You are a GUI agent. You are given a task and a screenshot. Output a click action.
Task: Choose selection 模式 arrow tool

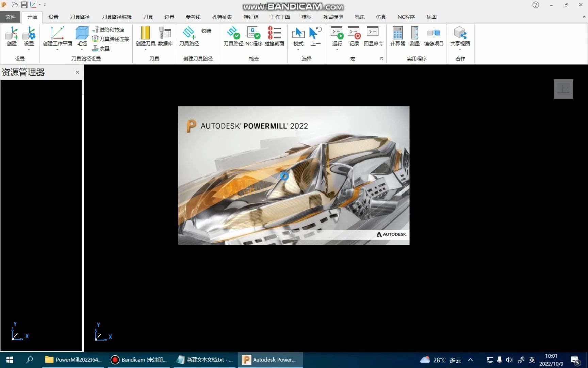coord(298,33)
